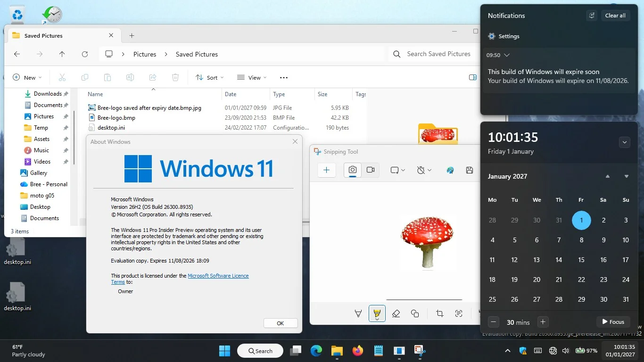Edit the snip in Paint
This screenshot has width=644, height=362.
click(450, 170)
